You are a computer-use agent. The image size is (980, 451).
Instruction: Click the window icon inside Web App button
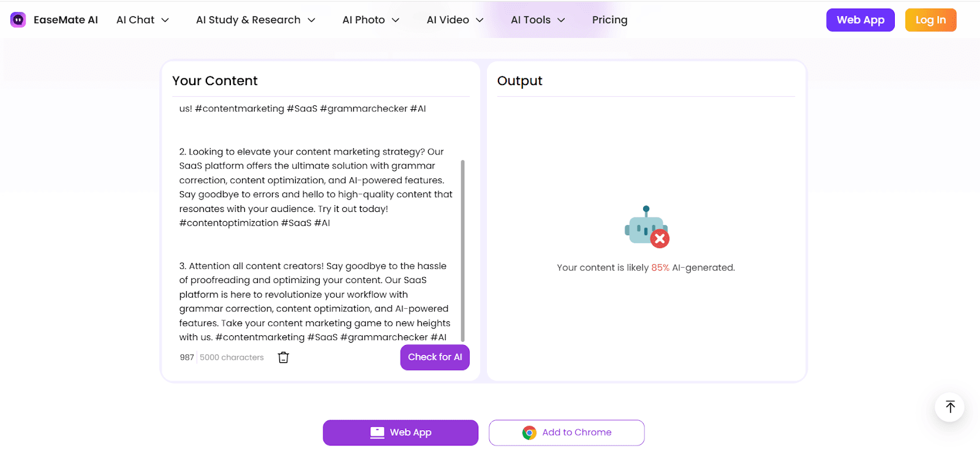pos(376,432)
